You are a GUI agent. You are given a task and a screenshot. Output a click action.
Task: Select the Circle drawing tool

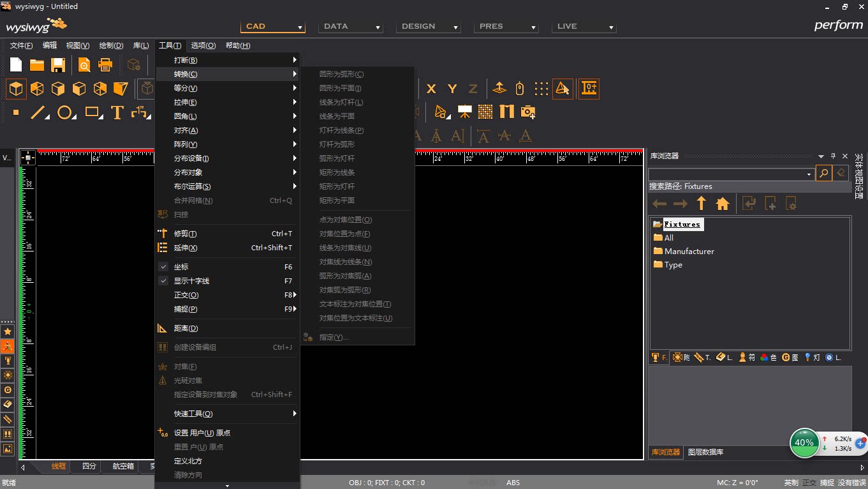(66, 113)
